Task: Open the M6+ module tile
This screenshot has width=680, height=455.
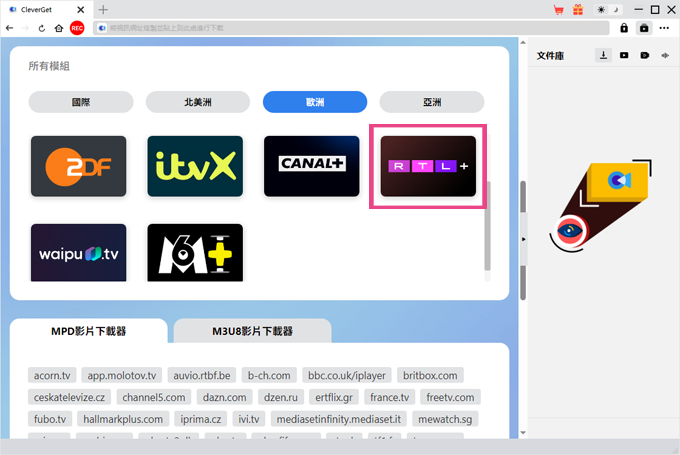Action: (x=195, y=253)
